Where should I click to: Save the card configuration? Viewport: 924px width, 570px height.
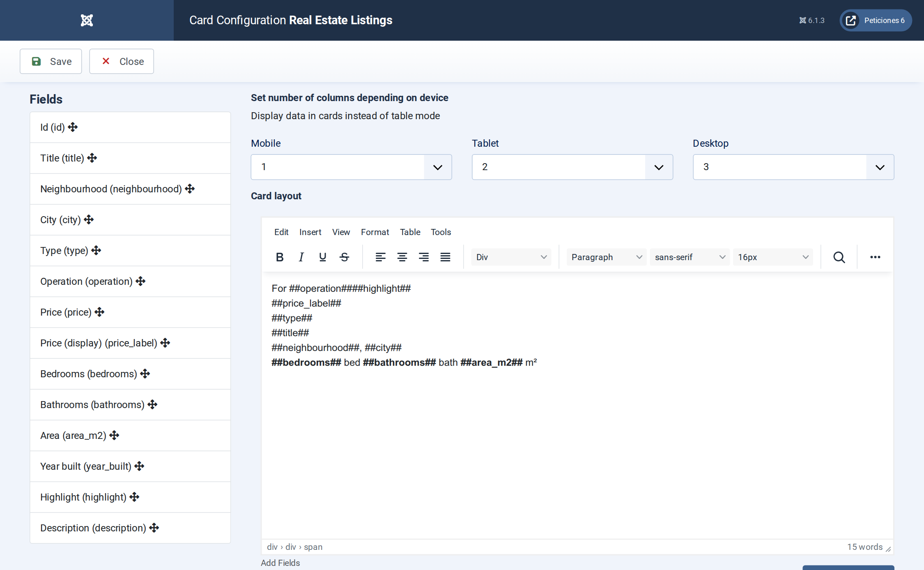click(51, 61)
